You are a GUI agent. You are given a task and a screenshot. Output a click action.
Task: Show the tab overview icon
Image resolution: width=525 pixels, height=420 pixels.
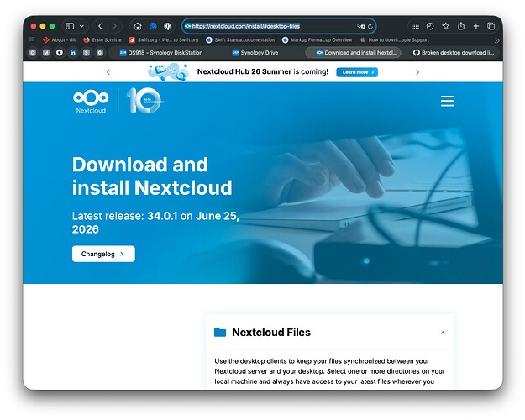491,26
